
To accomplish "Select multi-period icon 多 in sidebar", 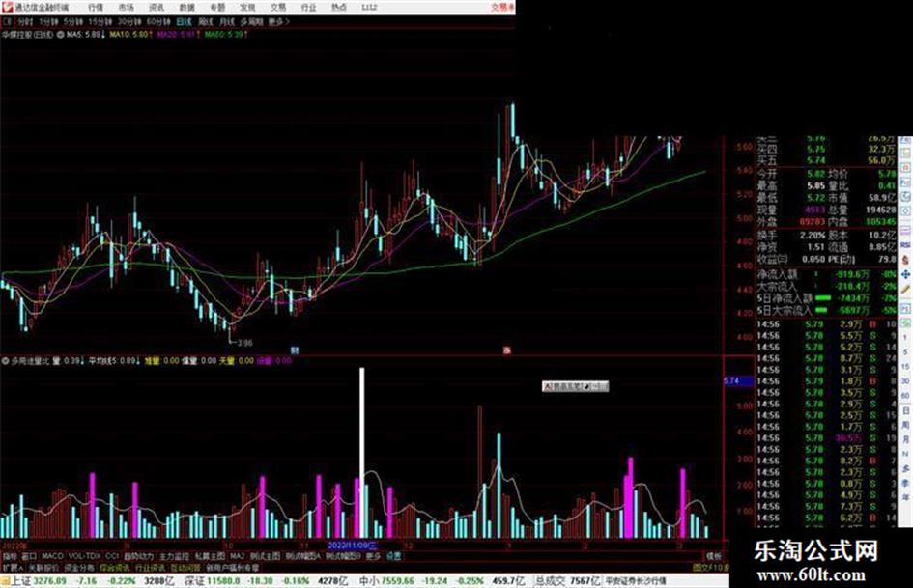I will [x=905, y=468].
